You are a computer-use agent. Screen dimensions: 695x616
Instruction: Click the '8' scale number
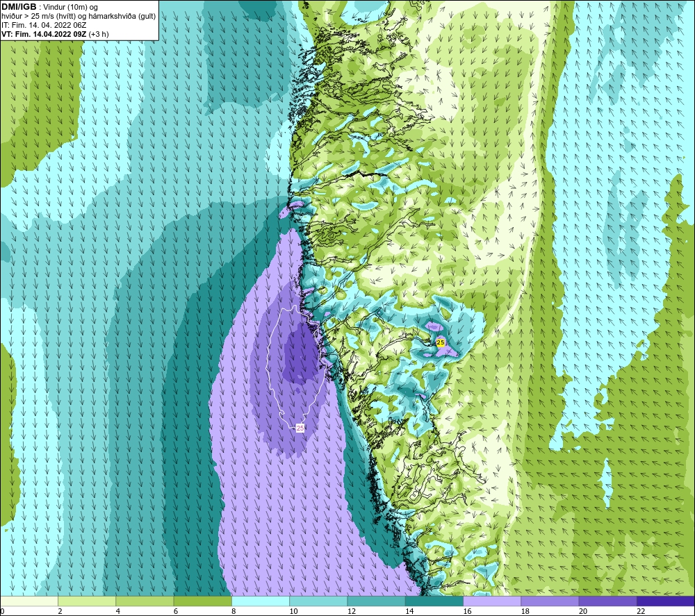[x=234, y=611]
